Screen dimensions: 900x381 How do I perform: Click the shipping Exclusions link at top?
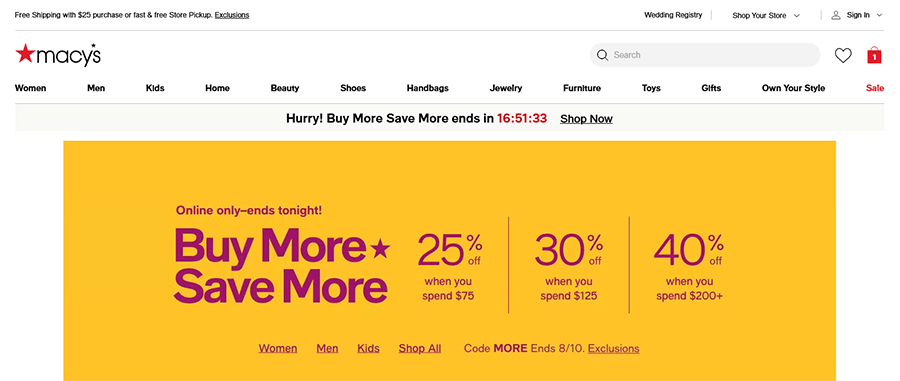232,15
